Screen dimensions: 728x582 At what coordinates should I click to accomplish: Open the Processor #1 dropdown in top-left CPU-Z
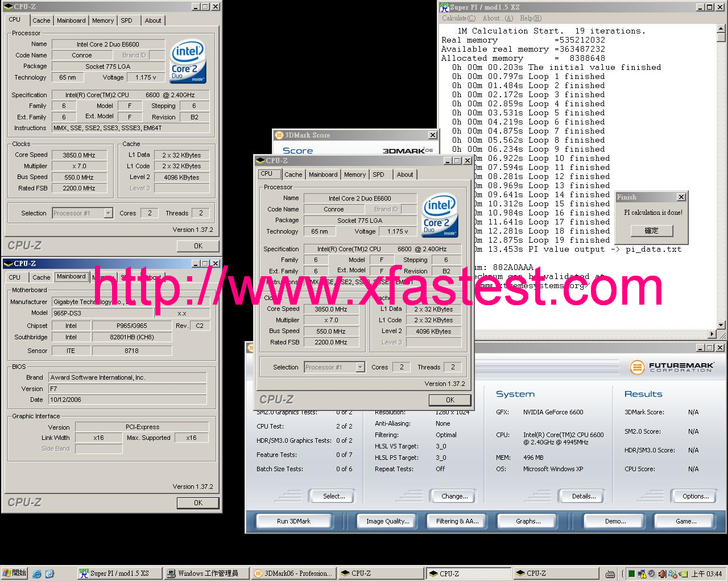(108, 213)
